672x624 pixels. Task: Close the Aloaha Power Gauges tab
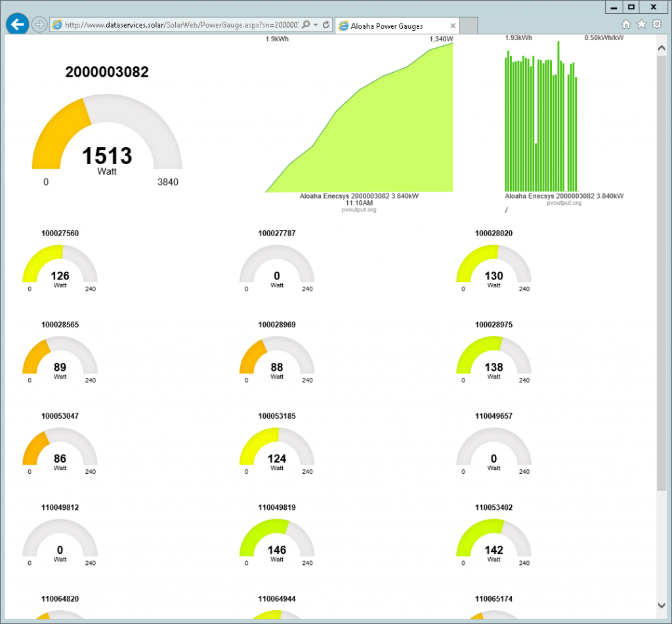pyautogui.click(x=453, y=26)
